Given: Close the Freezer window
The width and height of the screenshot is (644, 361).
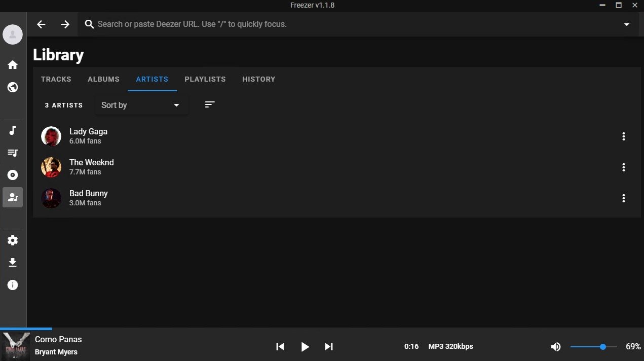Looking at the screenshot, I should pyautogui.click(x=636, y=5).
